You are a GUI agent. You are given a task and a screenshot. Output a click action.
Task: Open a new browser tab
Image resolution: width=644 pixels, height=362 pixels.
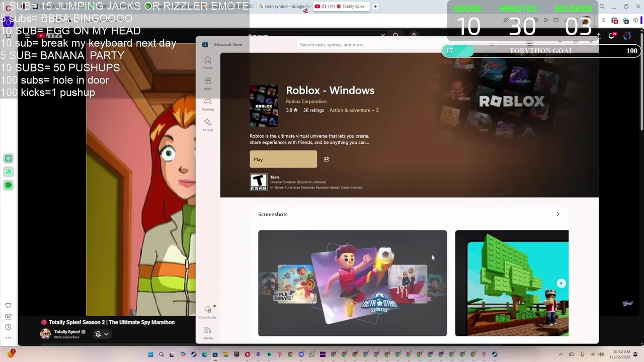click(375, 7)
